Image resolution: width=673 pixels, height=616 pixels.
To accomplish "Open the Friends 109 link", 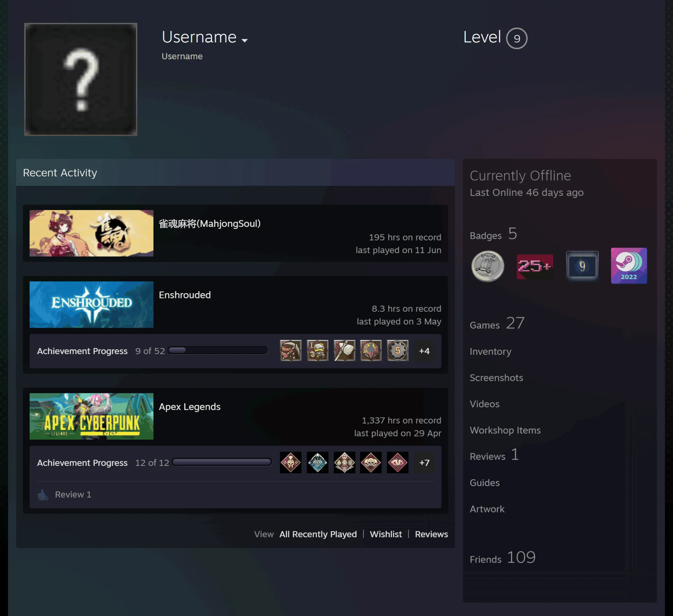I will [x=503, y=557].
